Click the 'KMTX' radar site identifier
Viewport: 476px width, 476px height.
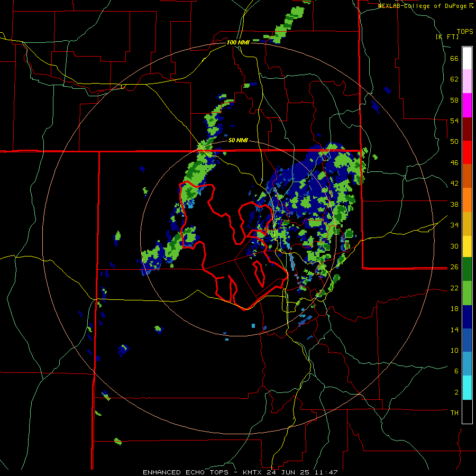point(252,472)
